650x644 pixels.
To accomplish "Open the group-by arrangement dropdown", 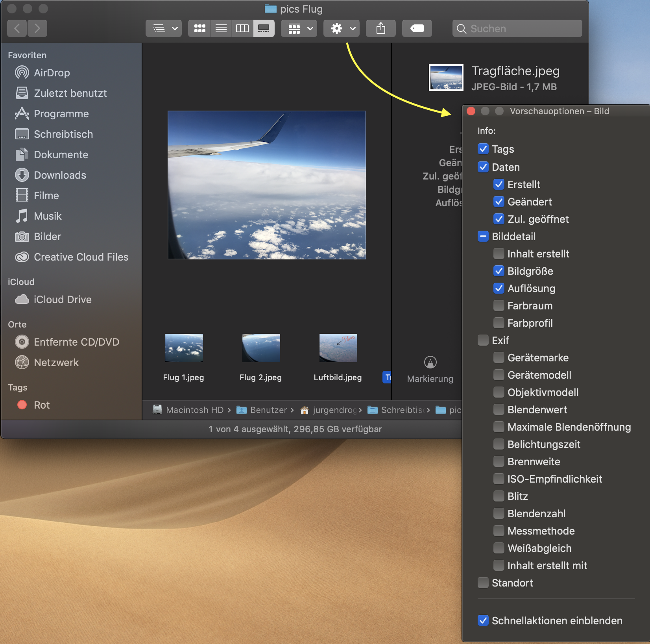I will 299,28.
